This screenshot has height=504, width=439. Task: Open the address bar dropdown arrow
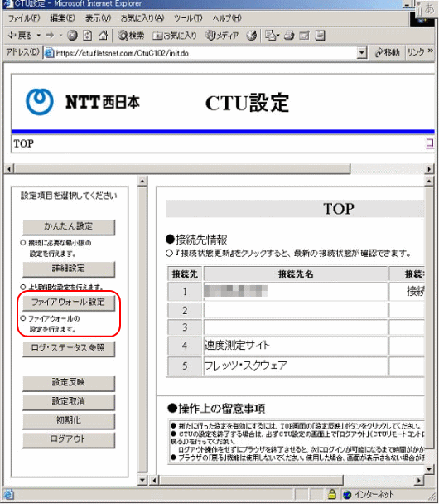click(x=362, y=53)
